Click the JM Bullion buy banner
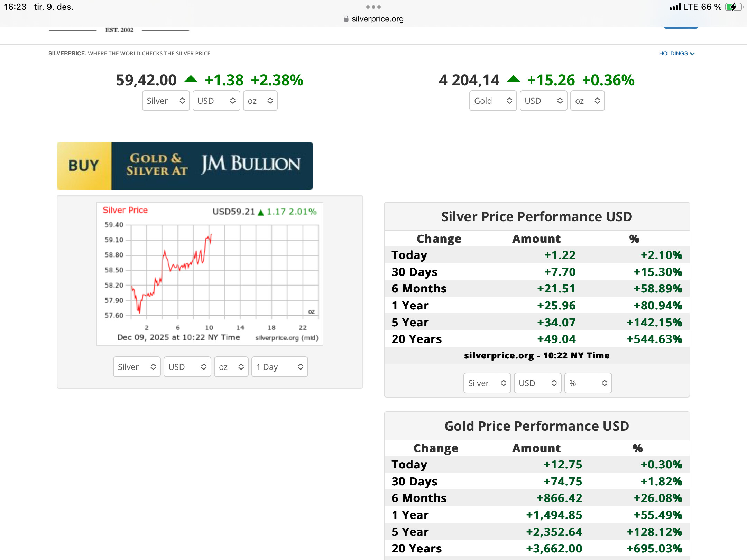Viewport: 747px width, 560px height. tap(185, 166)
